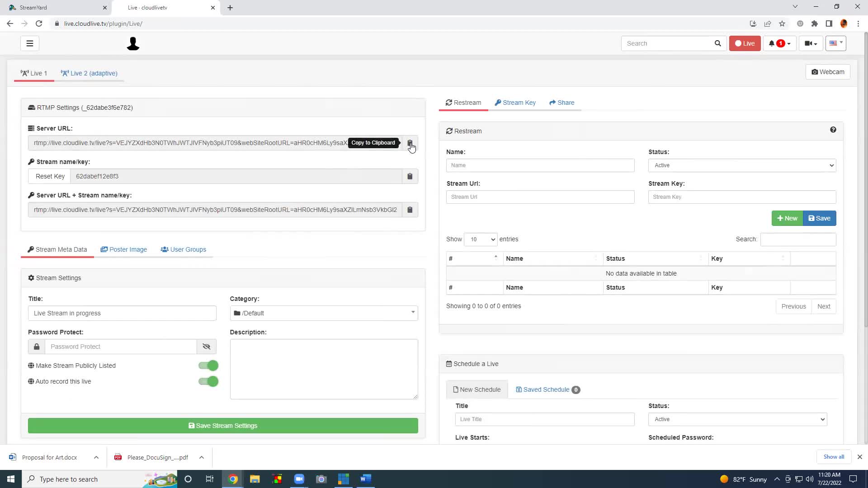Image resolution: width=868 pixels, height=488 pixels.
Task: Toggle Make Stream Publicly Listed switch
Action: click(x=208, y=366)
